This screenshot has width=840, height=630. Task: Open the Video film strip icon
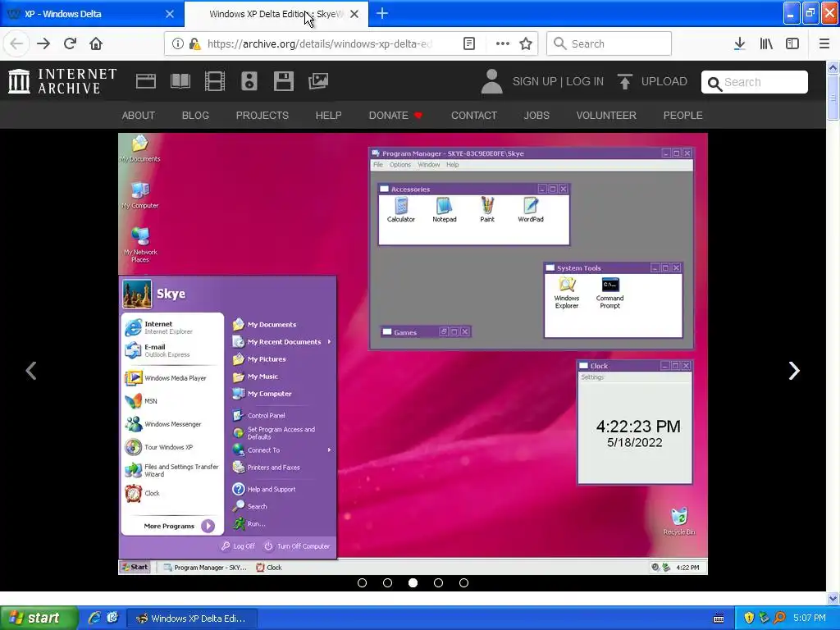(215, 81)
